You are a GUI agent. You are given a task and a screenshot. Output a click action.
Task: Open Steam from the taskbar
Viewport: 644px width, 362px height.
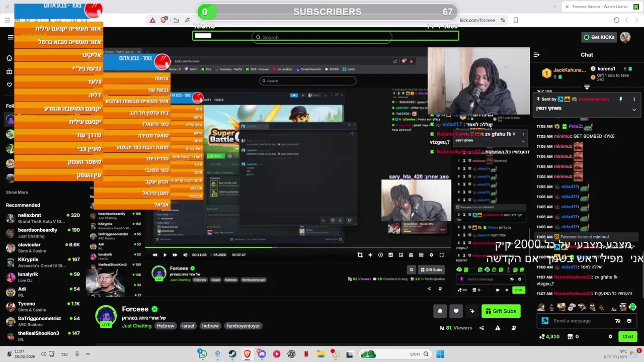pyautogui.click(x=232, y=354)
